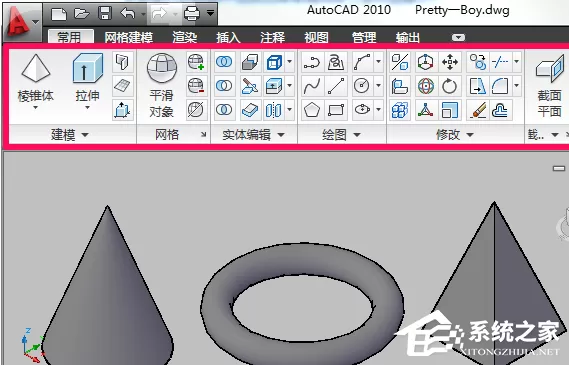Click the 3D Move gizmo icon
Viewport: 569px width, 365px height.
(x=425, y=62)
